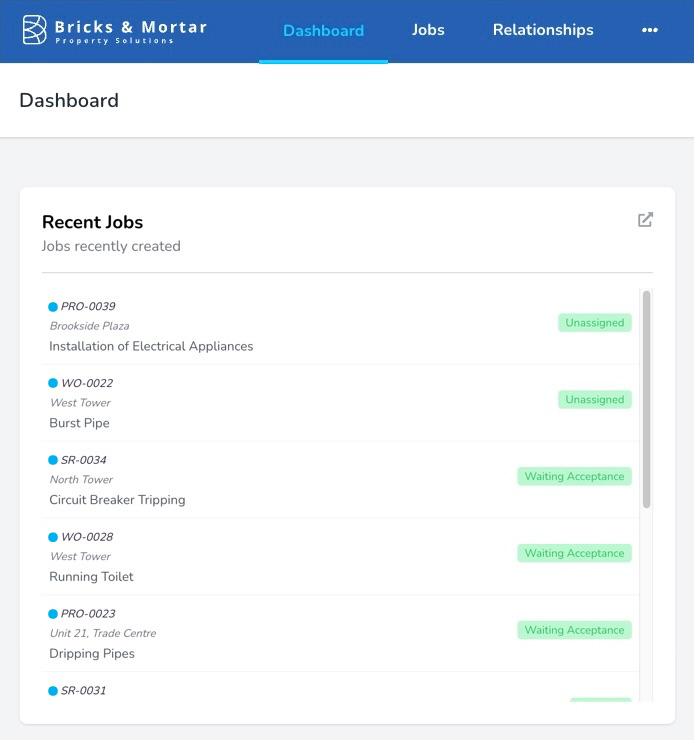The image size is (694, 740).
Task: Click the blue status dot beside SR-0034
Action: pyautogui.click(x=53, y=460)
